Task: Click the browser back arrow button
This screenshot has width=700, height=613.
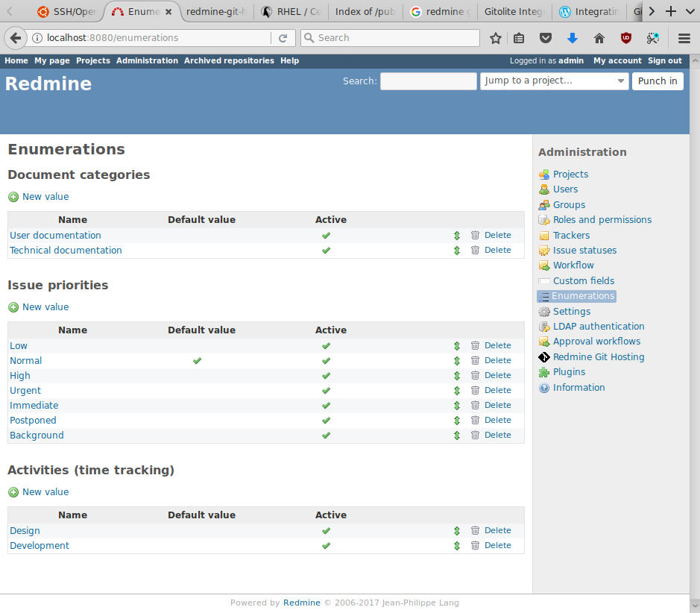Action: (x=16, y=38)
